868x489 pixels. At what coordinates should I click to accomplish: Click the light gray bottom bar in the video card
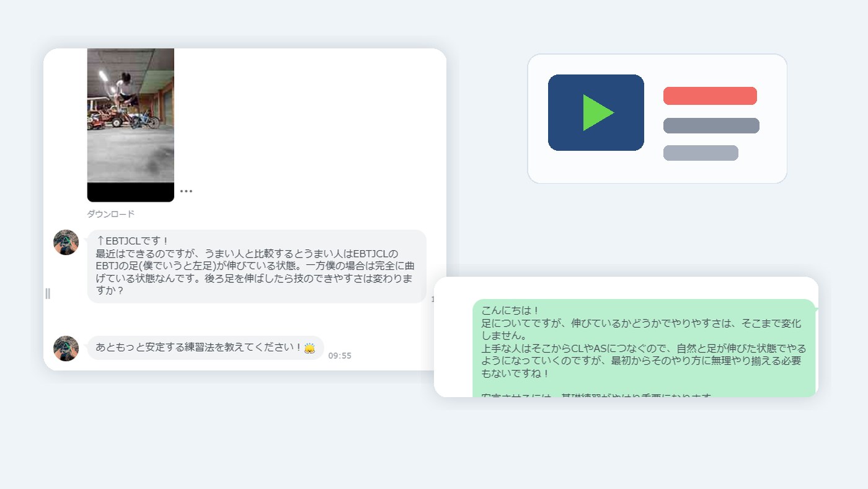tap(701, 153)
